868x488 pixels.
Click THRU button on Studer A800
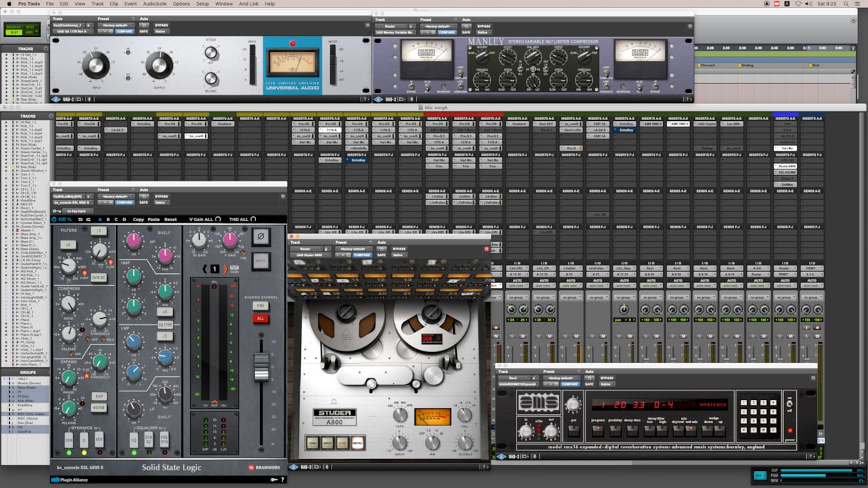point(312,442)
